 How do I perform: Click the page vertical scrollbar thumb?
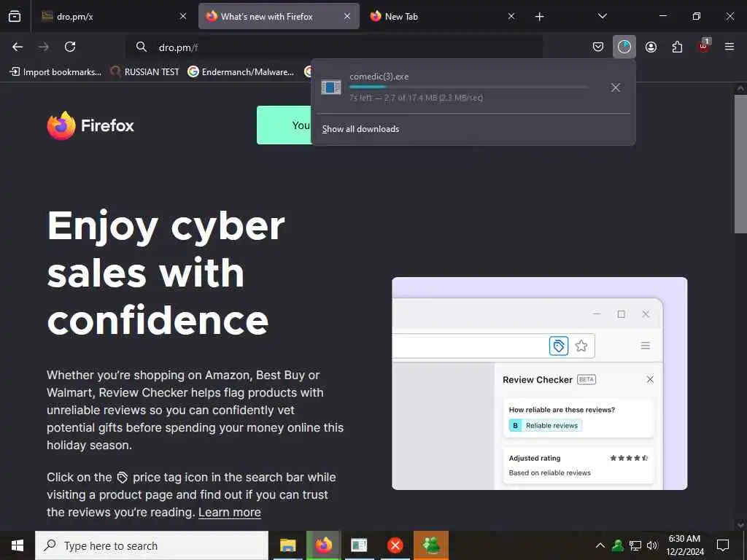[740, 164]
